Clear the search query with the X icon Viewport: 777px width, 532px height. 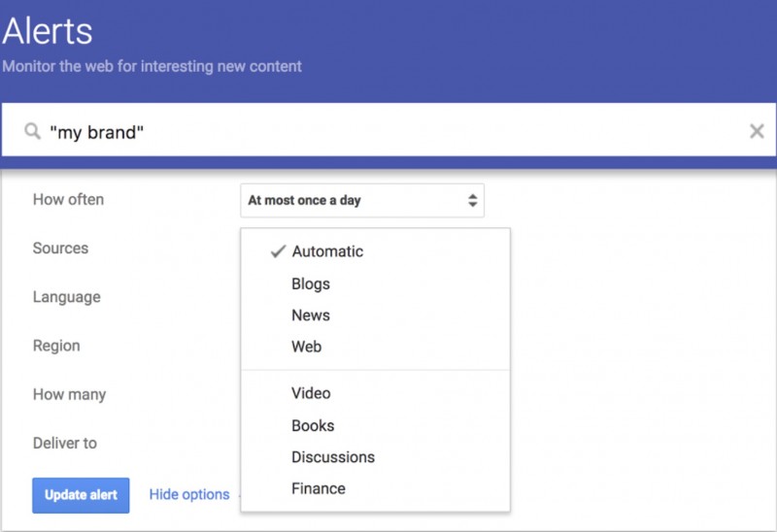click(x=757, y=131)
